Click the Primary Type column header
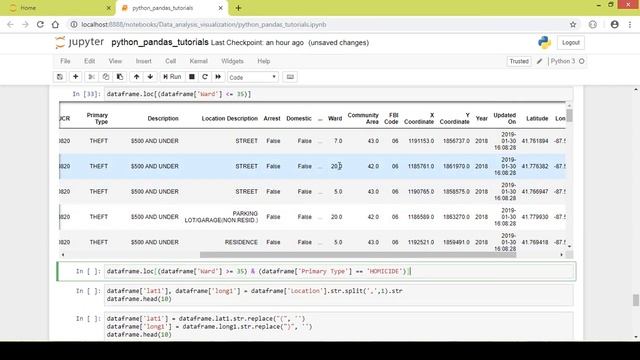Screen dimensions: 640x360 tap(97, 118)
